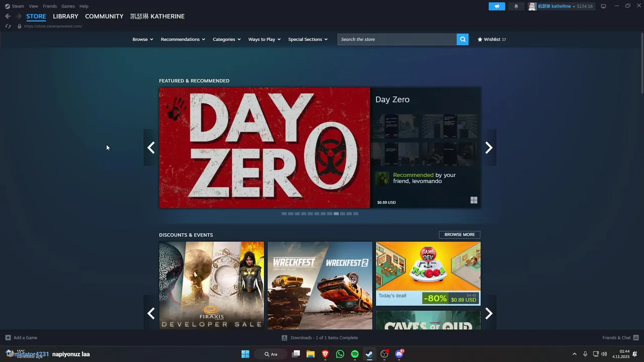Go forward with the forward arrow
The image size is (644, 362).
[18, 16]
